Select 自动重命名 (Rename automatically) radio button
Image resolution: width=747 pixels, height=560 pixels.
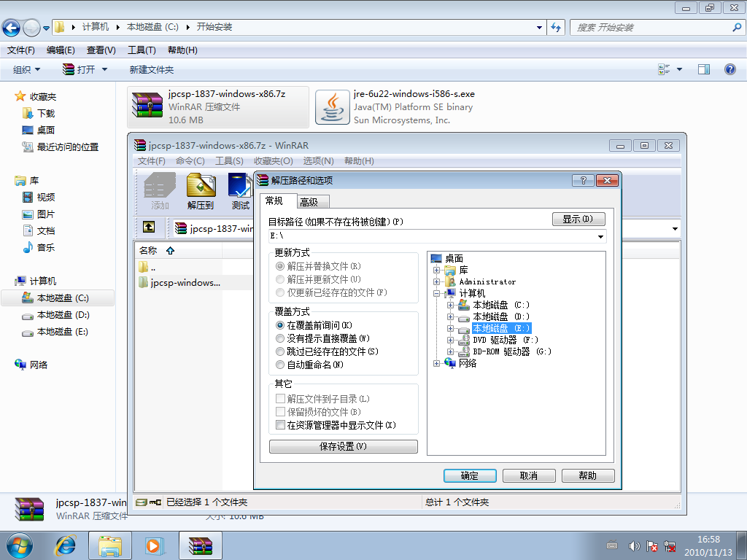tap(280, 365)
